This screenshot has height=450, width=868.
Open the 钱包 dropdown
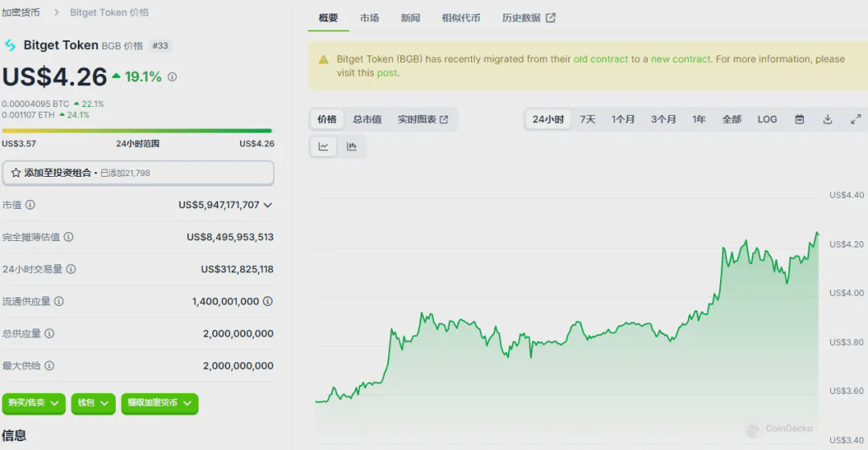93,403
